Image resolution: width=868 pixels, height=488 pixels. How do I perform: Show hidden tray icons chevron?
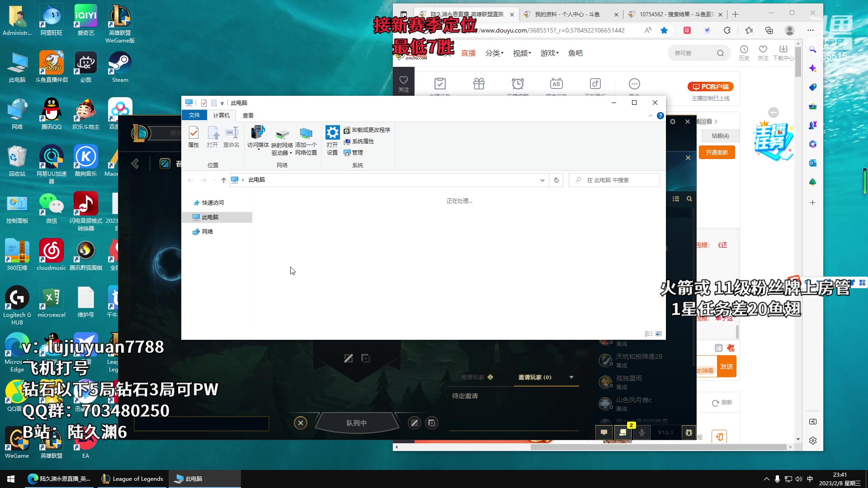tap(766, 479)
